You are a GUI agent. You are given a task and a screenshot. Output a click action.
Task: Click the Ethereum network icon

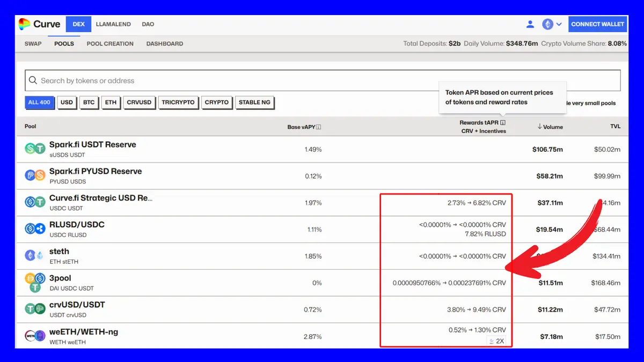pos(547,24)
